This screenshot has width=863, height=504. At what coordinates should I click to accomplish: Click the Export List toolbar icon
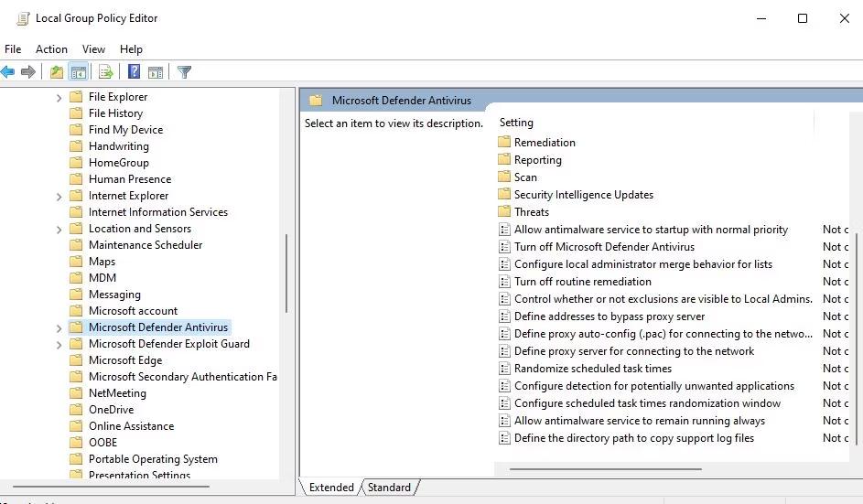[x=106, y=72]
